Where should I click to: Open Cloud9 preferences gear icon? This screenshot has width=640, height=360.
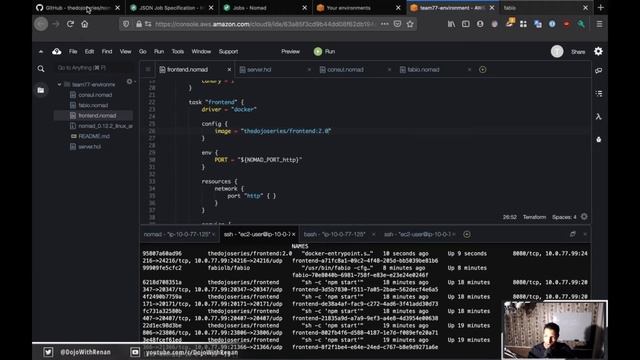click(598, 51)
